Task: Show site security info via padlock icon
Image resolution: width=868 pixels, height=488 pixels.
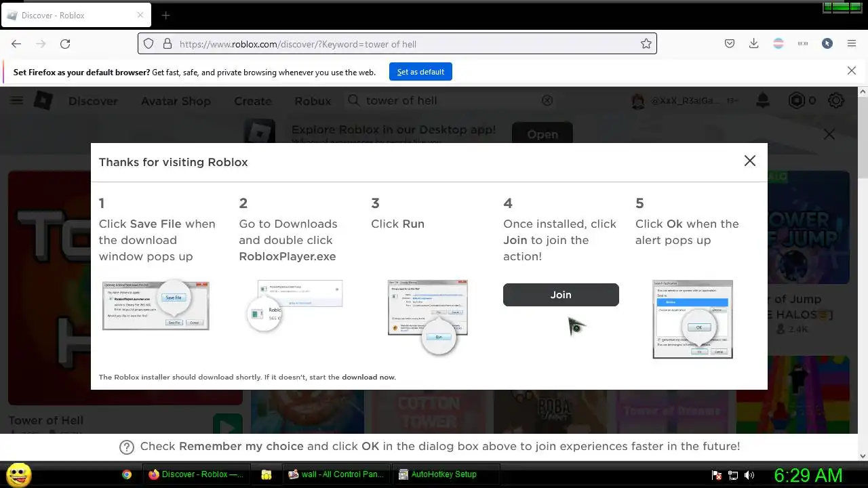Action: tap(167, 43)
